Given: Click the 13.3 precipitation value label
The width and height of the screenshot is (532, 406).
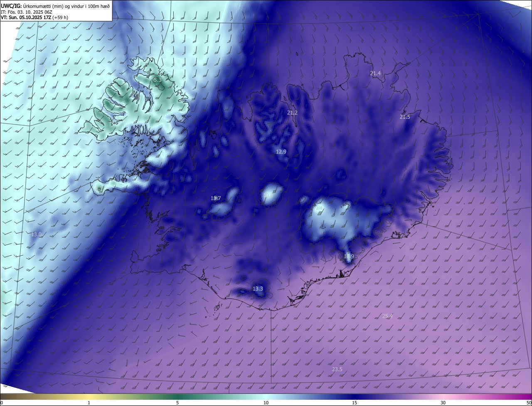Looking at the screenshot, I should [258, 289].
